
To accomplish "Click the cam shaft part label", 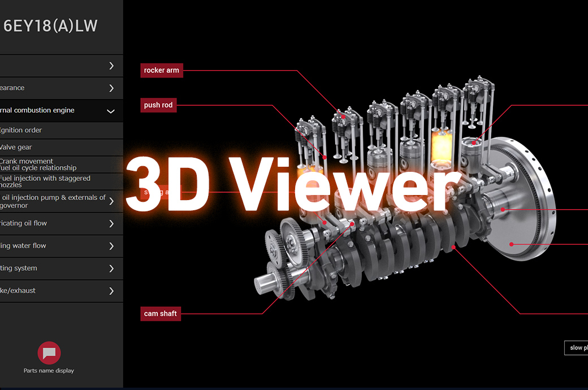I will coord(161,314).
